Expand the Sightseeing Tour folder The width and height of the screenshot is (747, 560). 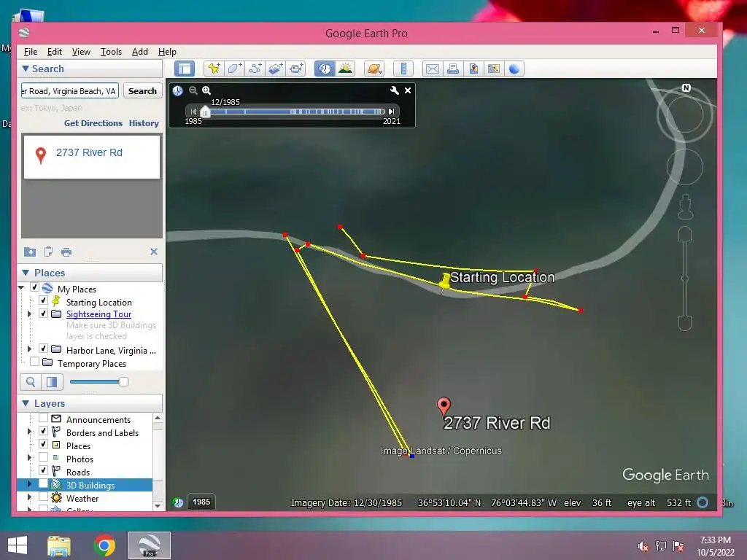(29, 314)
